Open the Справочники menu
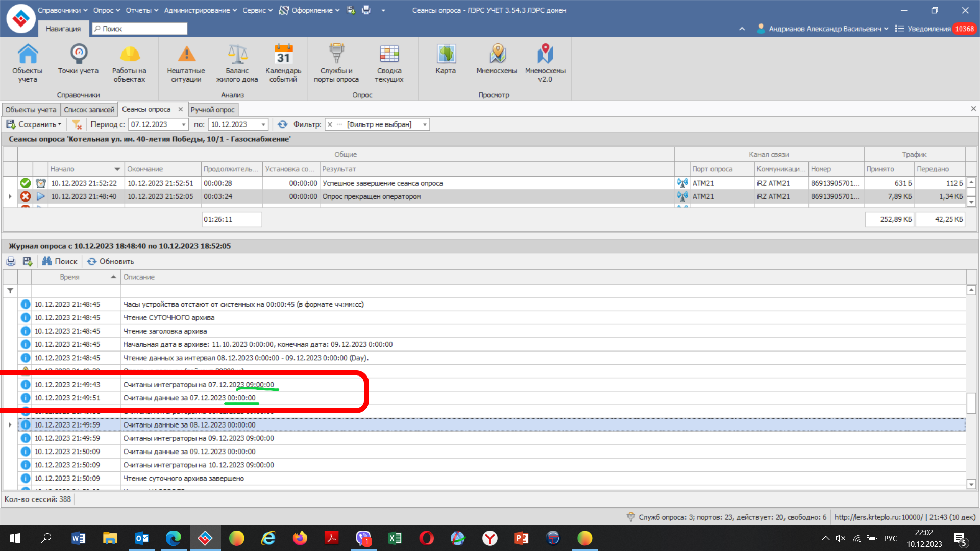The image size is (980, 551). pyautogui.click(x=62, y=10)
